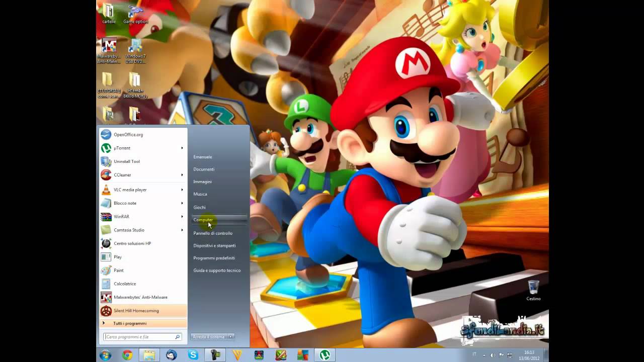Click Arresta il sistema button

[209, 337]
